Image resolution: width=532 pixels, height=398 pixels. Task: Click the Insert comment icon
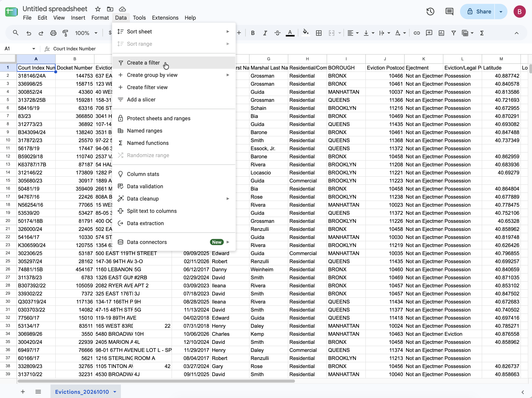click(x=429, y=33)
